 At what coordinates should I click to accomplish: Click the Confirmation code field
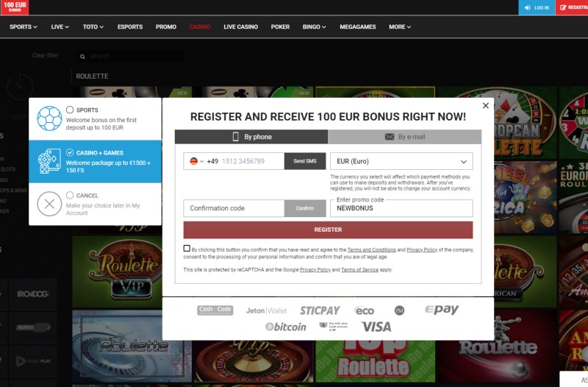234,208
